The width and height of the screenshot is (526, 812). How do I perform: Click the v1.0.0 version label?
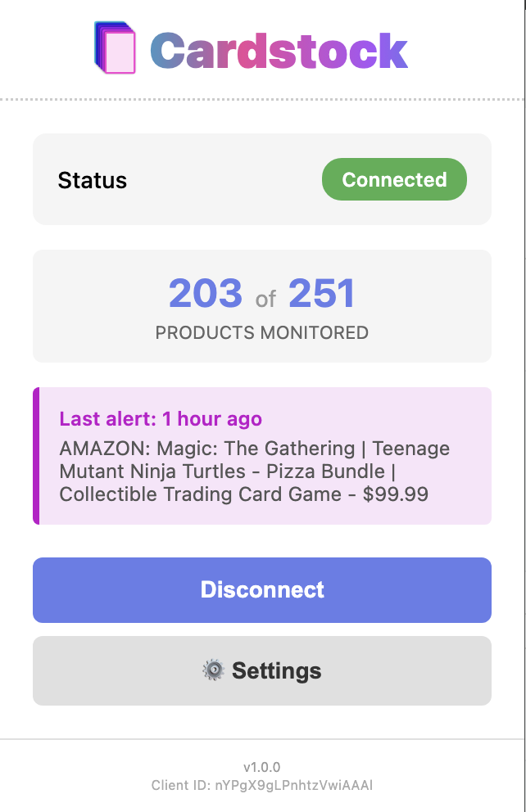(262, 767)
